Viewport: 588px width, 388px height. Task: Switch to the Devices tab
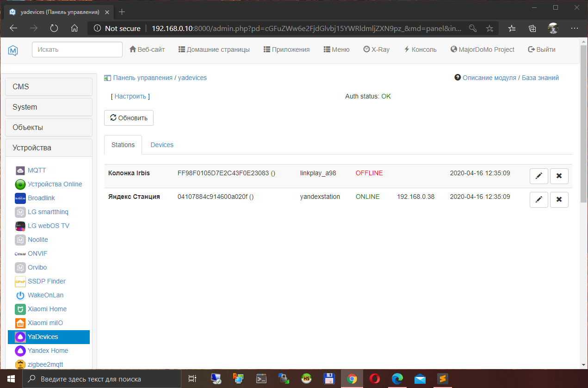(x=162, y=145)
